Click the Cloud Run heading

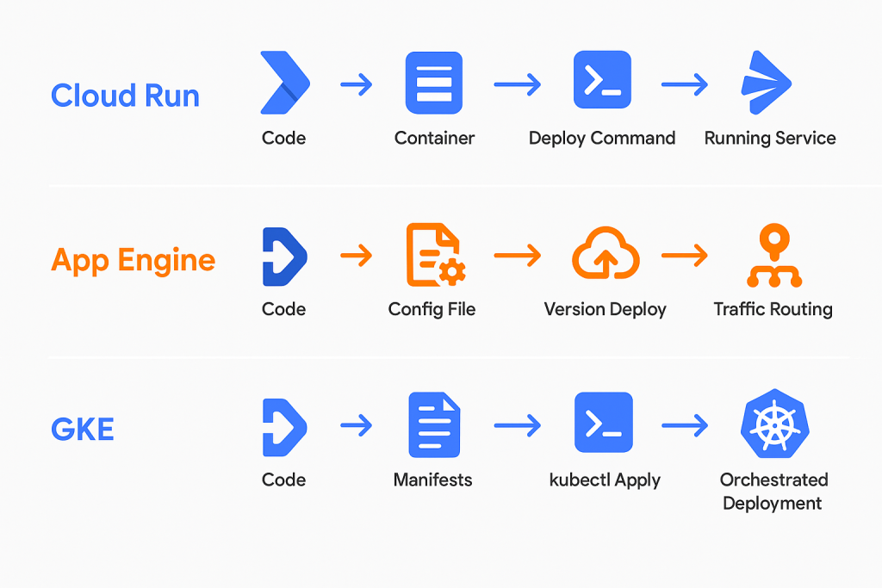coord(125,96)
